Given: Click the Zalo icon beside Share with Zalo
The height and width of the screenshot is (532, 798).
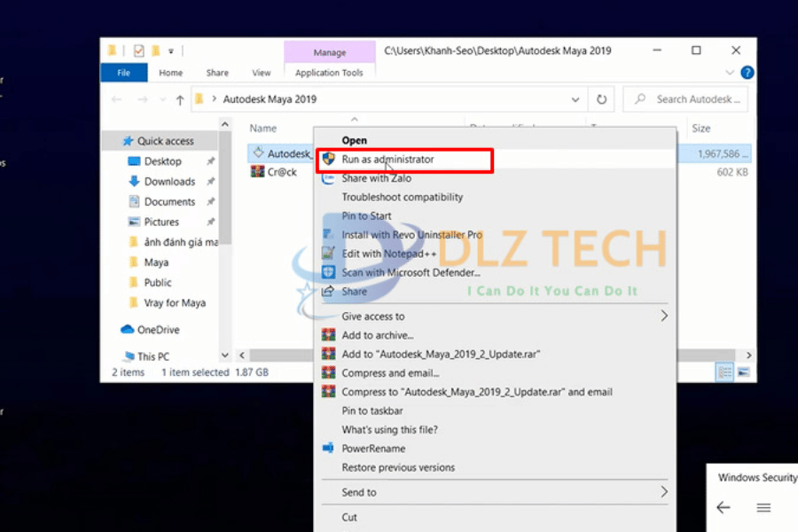Looking at the screenshot, I should point(328,178).
